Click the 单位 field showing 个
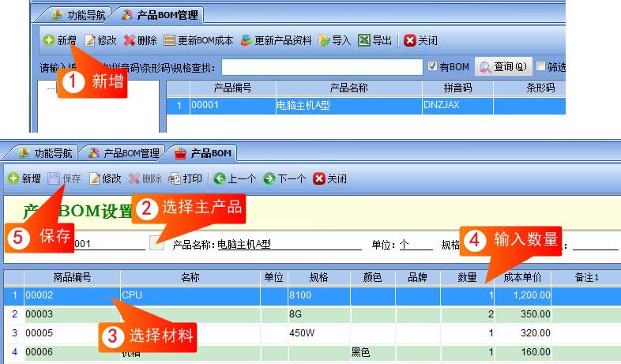The height and width of the screenshot is (364, 621). point(416,244)
